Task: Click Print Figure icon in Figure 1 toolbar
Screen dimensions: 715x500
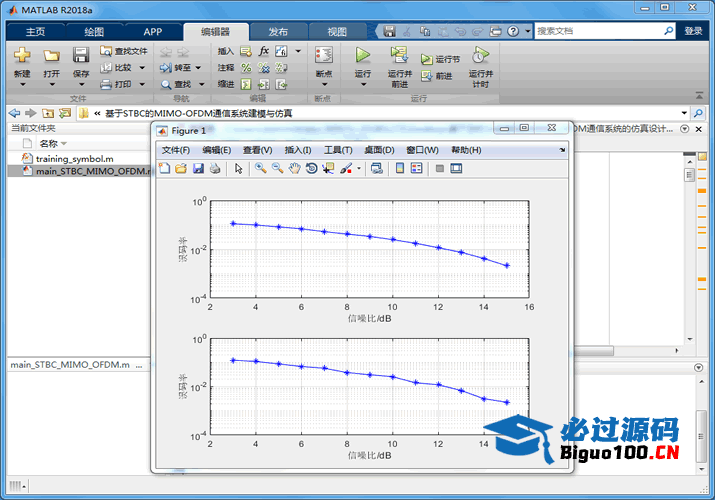Action: [215, 168]
